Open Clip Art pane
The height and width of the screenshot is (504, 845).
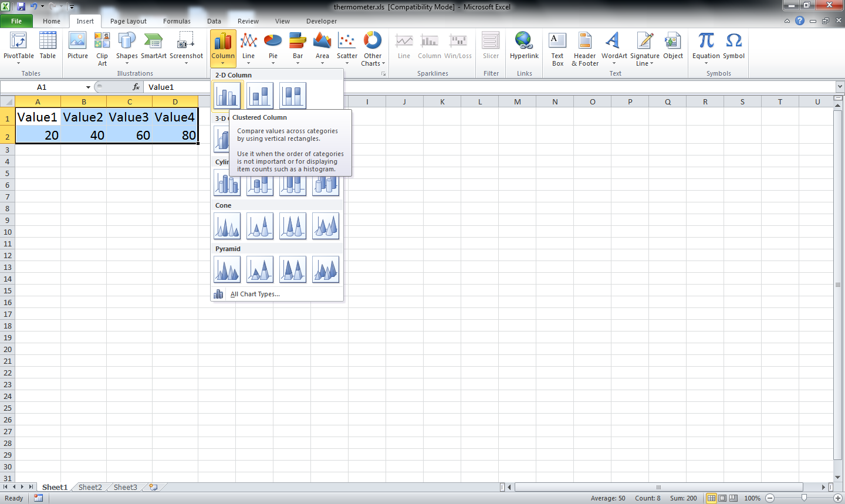[102, 48]
